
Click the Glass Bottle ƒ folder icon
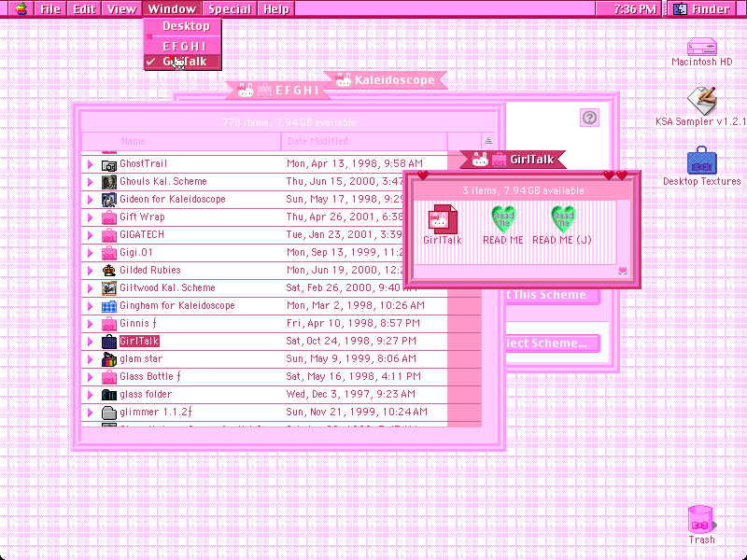tap(109, 377)
